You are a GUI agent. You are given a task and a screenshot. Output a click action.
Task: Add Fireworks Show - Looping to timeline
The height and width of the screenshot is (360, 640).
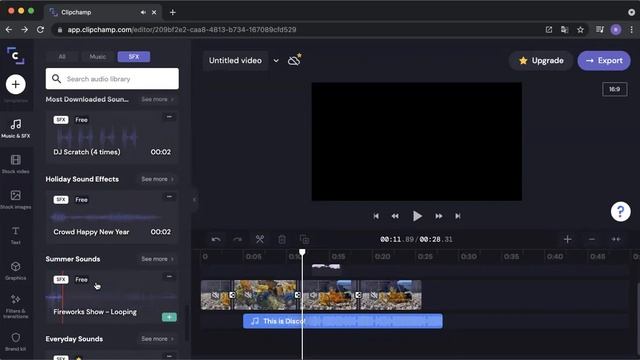click(x=169, y=317)
